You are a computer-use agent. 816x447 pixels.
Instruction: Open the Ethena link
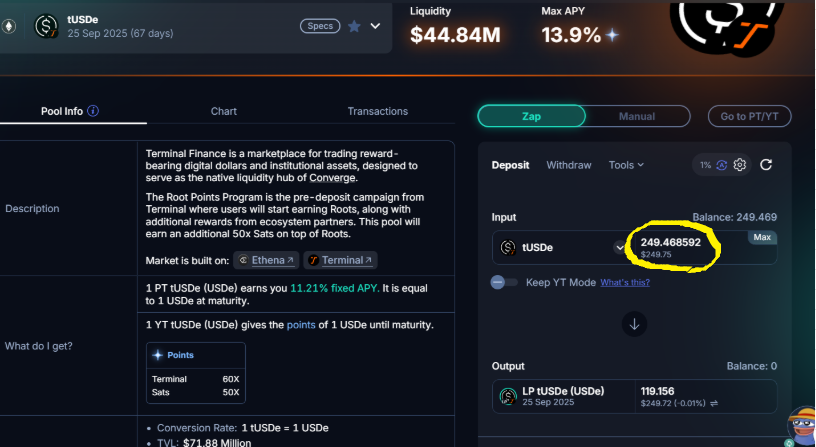tap(266, 260)
